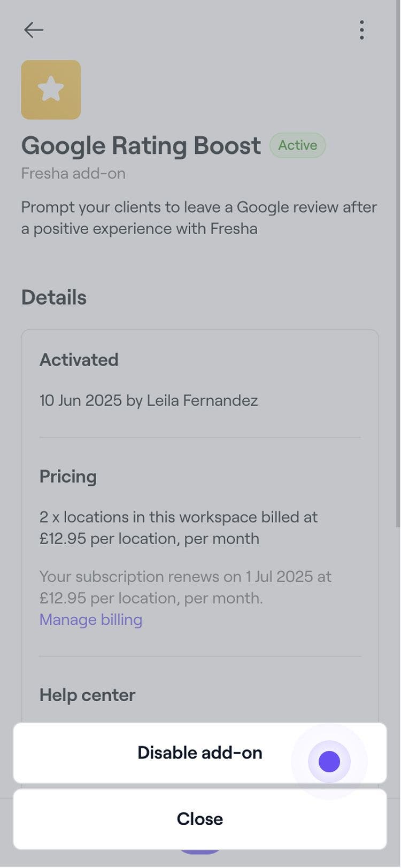Click the green Active status badge
This screenshot has width=401, height=868.
[297, 145]
